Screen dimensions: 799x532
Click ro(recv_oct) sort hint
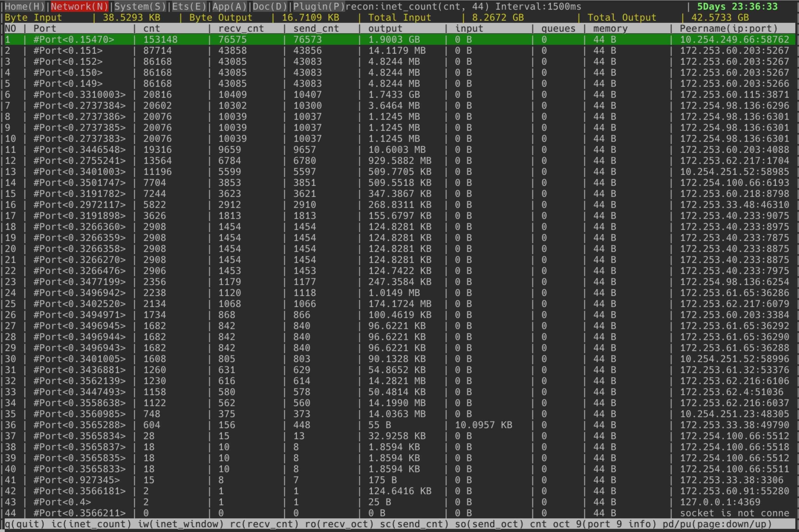(x=339, y=524)
